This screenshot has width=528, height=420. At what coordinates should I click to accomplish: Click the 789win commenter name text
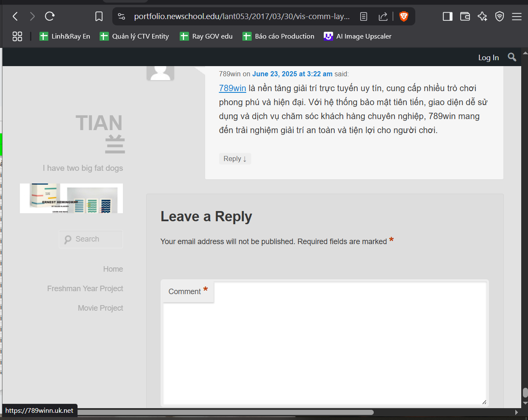pyautogui.click(x=230, y=74)
